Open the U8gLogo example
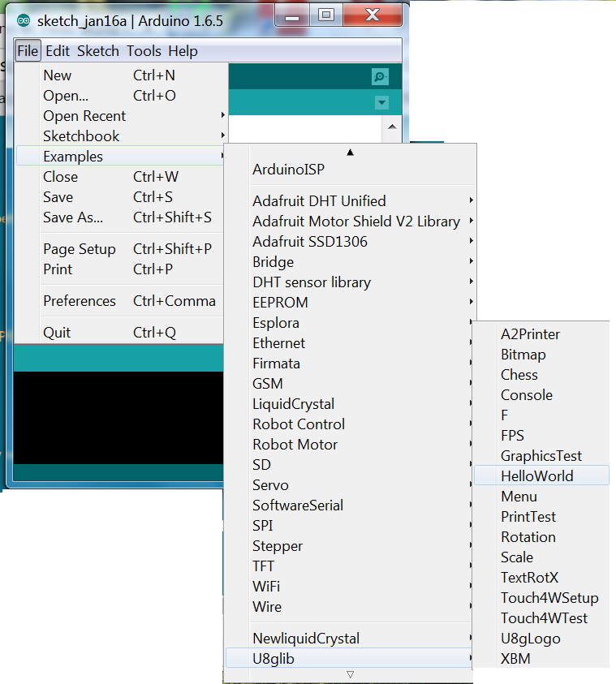The width and height of the screenshot is (616, 684). [541, 639]
